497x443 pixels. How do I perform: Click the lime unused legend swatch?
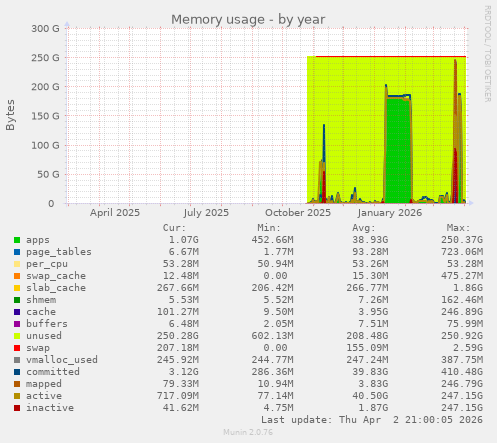pos(17,336)
